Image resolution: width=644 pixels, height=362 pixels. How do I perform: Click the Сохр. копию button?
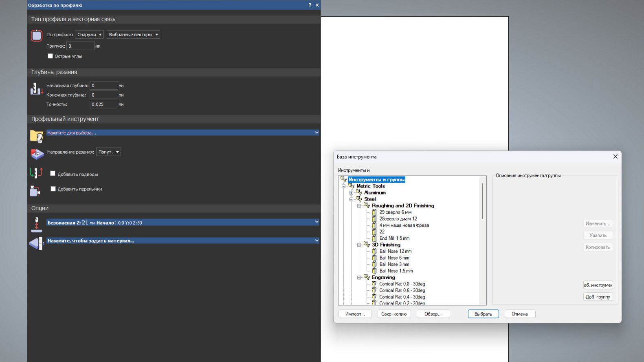pyautogui.click(x=394, y=314)
